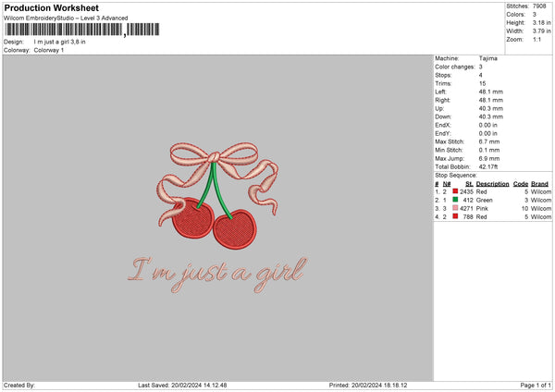Click the Description column header
The image size is (555, 392).
tap(492, 184)
